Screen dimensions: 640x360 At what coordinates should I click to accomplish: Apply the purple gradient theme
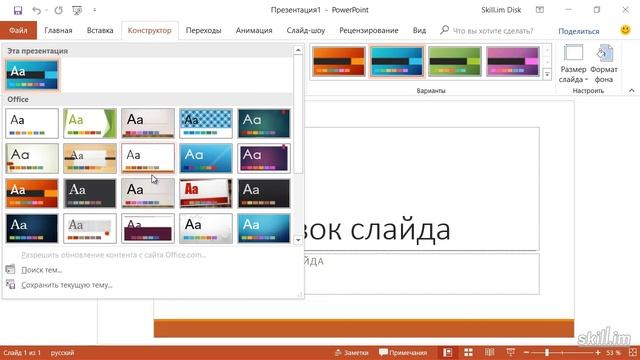pos(264,158)
